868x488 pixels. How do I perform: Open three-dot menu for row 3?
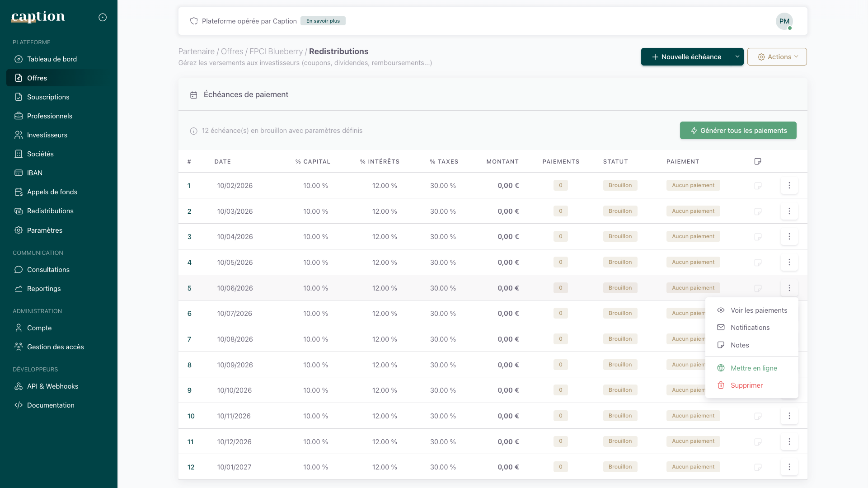coord(789,236)
